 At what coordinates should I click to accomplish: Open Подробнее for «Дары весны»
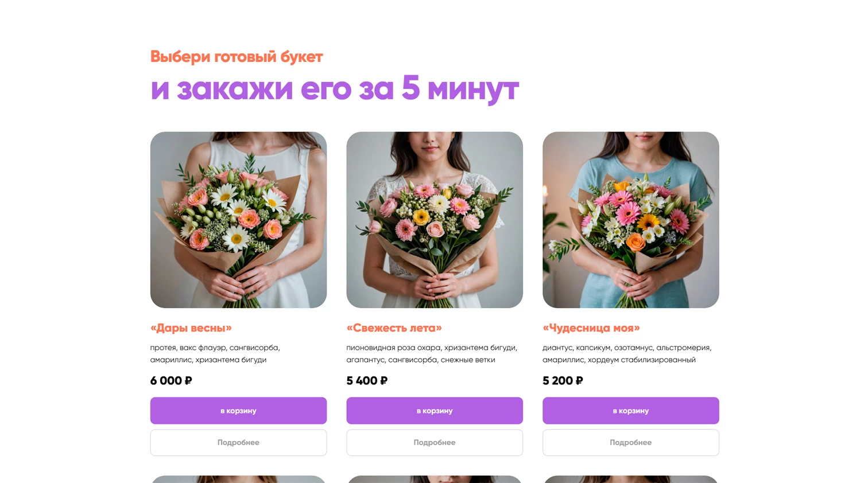238,442
